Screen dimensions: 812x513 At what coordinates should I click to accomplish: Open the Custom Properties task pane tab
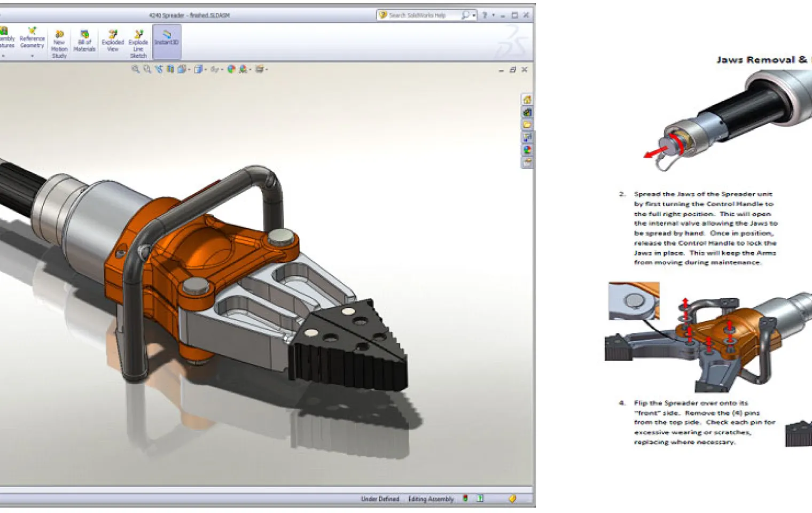tap(527, 162)
